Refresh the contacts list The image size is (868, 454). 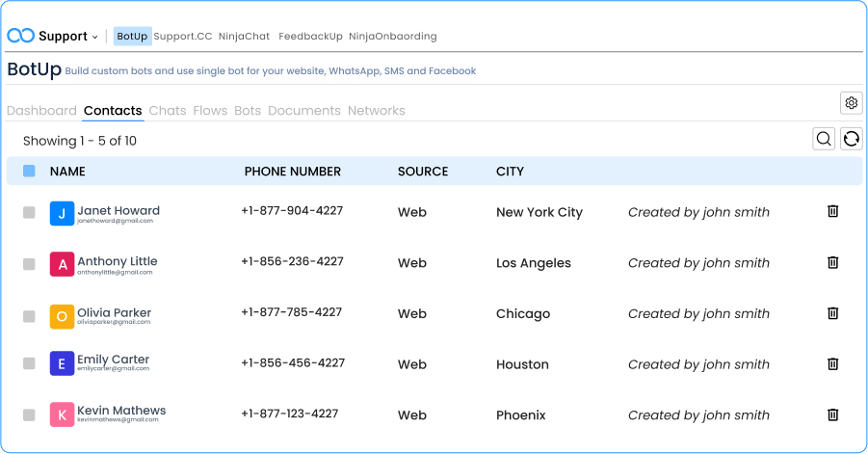point(852,140)
